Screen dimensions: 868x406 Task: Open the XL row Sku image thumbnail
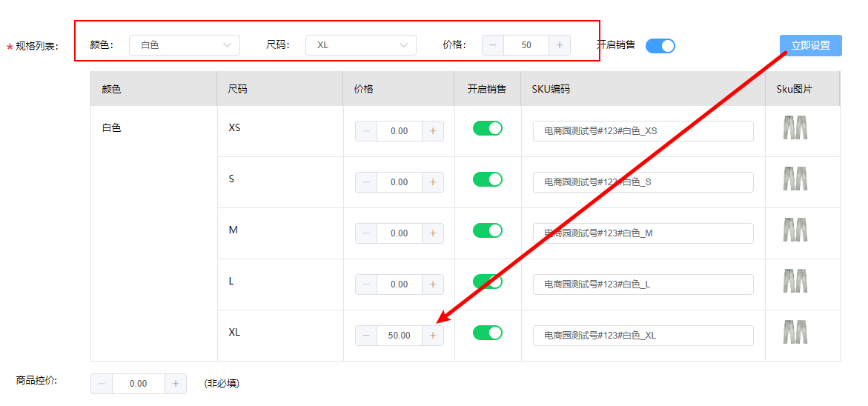click(795, 332)
